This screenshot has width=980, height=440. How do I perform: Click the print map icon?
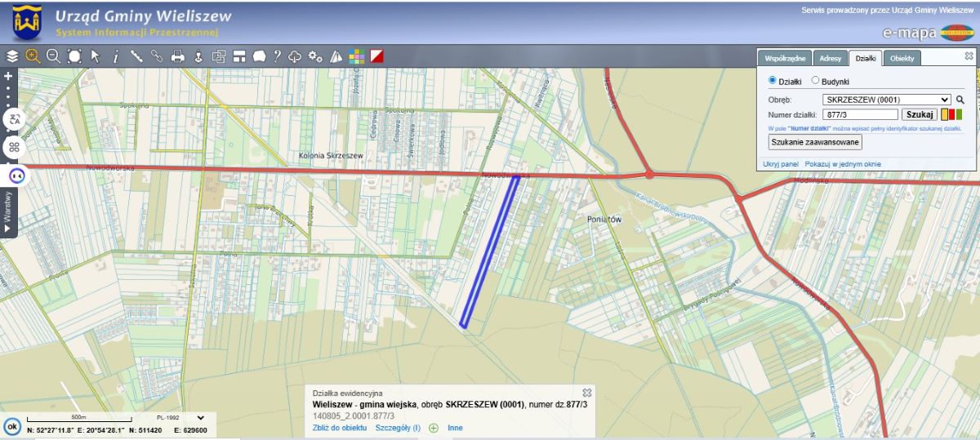pos(177,56)
